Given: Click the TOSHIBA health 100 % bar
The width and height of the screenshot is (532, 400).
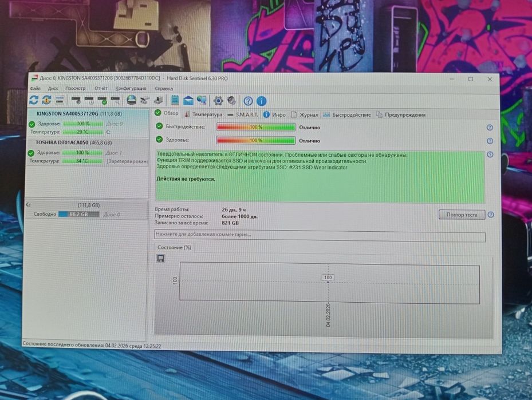Looking at the screenshot, I should point(82,153).
